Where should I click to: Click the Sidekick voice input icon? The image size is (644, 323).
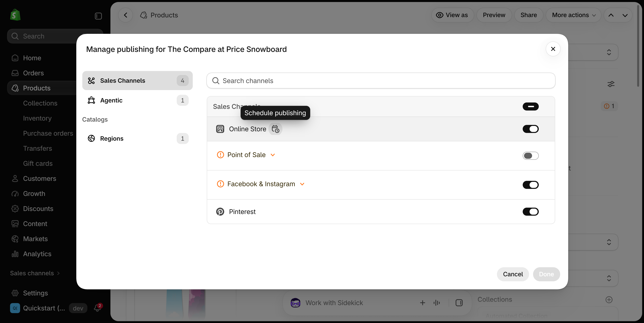click(x=437, y=303)
